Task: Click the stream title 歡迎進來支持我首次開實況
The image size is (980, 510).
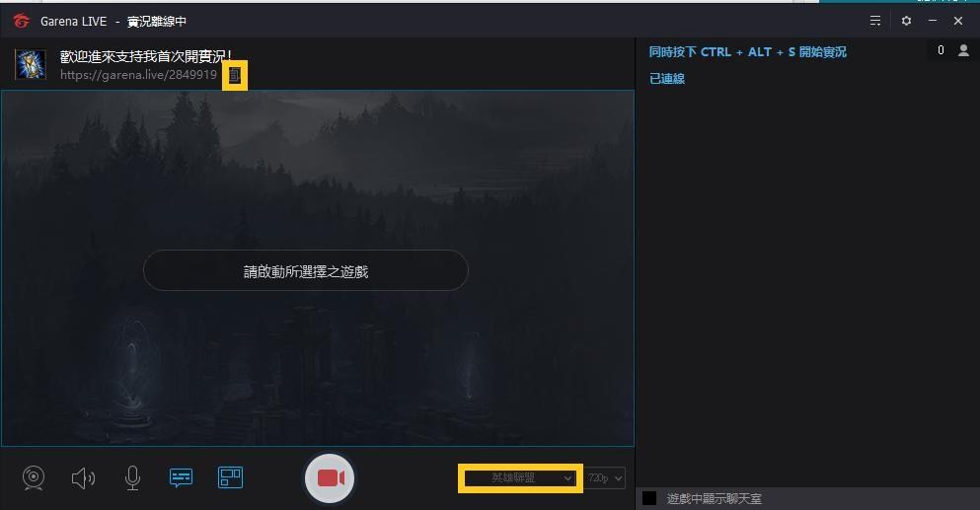Action: click(x=146, y=56)
